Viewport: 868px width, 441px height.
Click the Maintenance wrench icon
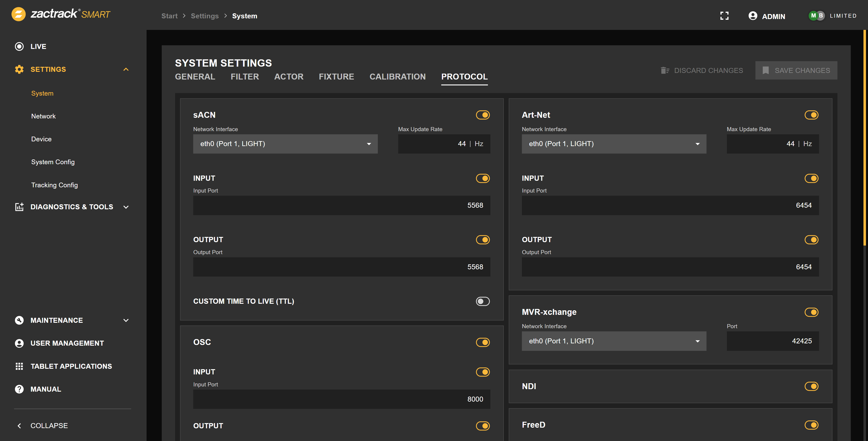[19, 321]
